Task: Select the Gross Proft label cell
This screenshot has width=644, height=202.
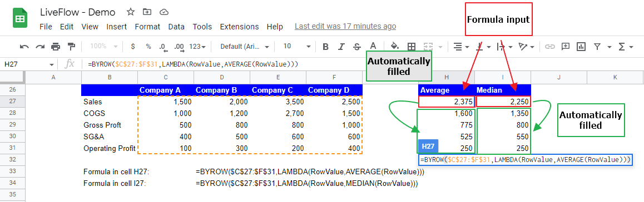Action: [109, 124]
